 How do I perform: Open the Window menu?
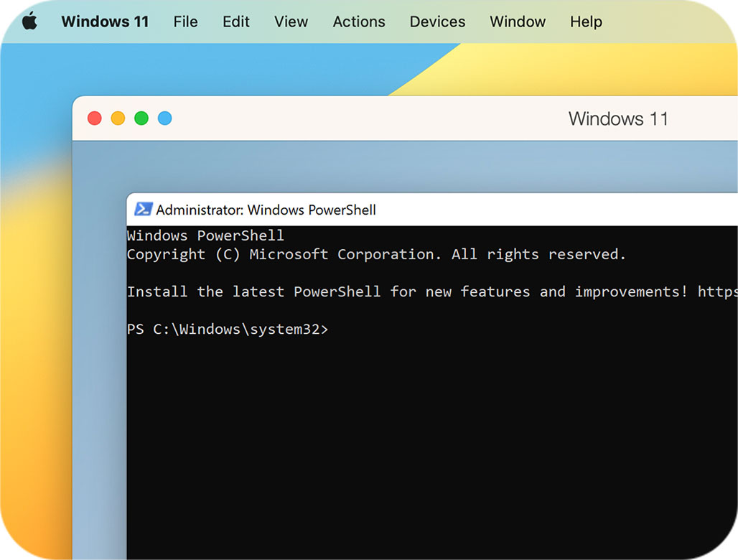pos(518,22)
